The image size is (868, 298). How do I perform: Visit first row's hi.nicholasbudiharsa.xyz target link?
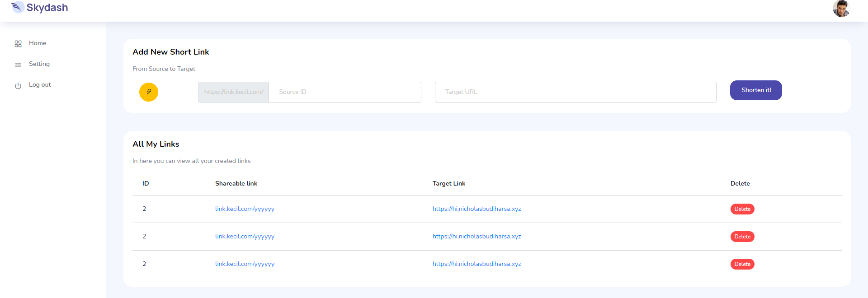(476, 209)
